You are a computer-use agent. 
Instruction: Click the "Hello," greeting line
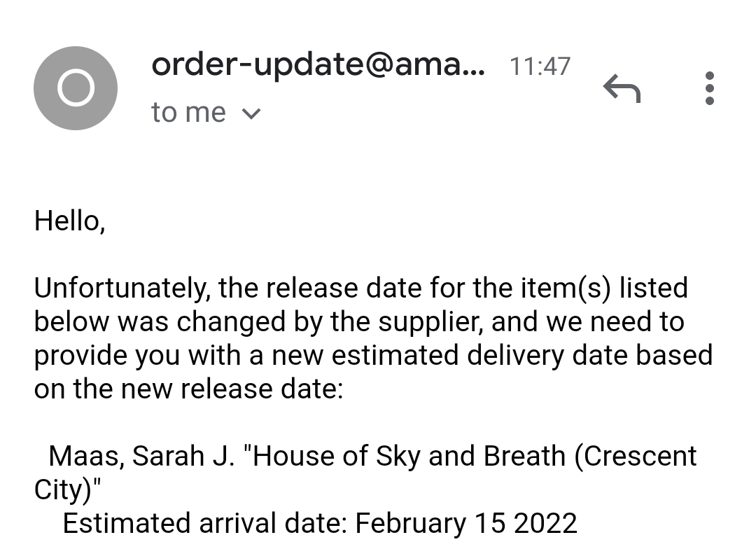[69, 218]
